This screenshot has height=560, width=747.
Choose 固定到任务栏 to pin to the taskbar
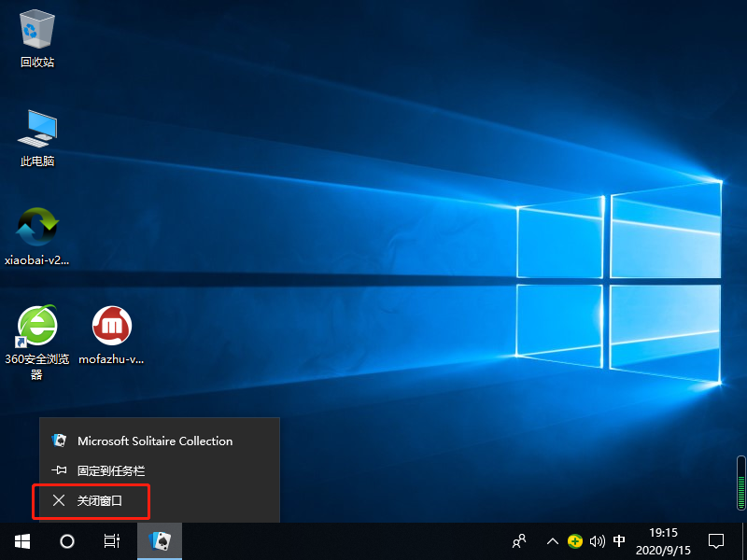tap(110, 471)
